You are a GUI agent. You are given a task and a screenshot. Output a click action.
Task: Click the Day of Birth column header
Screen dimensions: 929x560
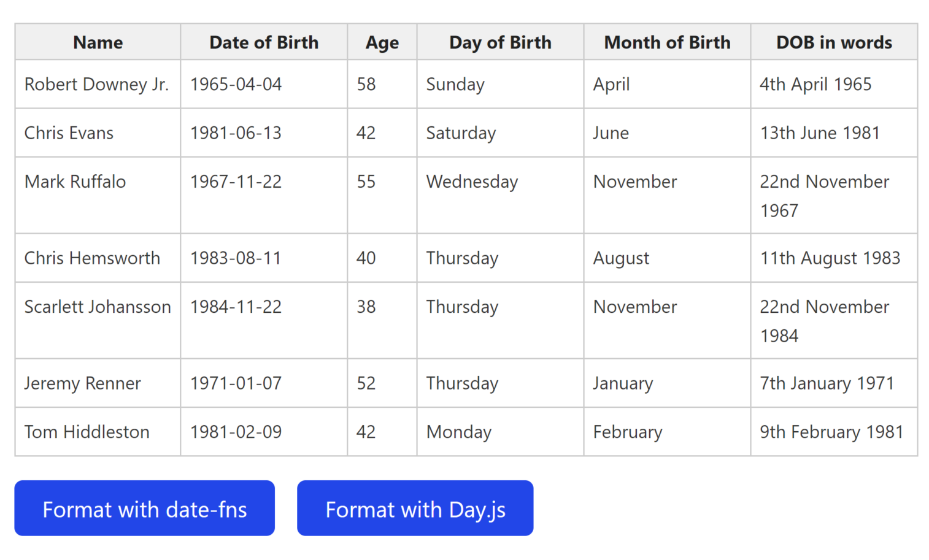point(500,42)
